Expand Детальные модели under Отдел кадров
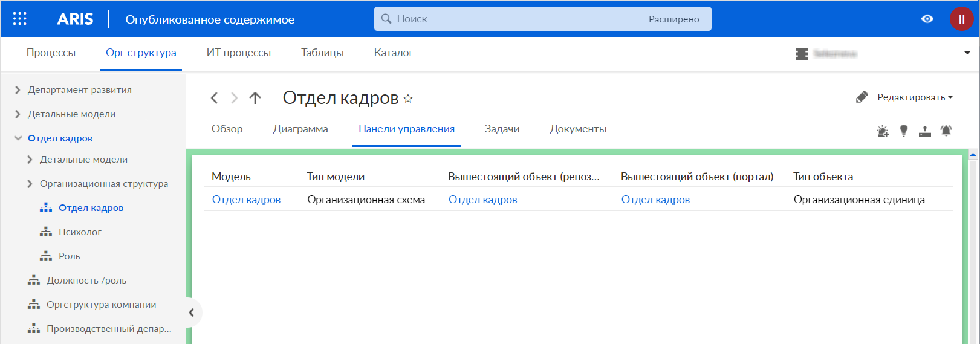980x344 pixels. click(x=30, y=160)
